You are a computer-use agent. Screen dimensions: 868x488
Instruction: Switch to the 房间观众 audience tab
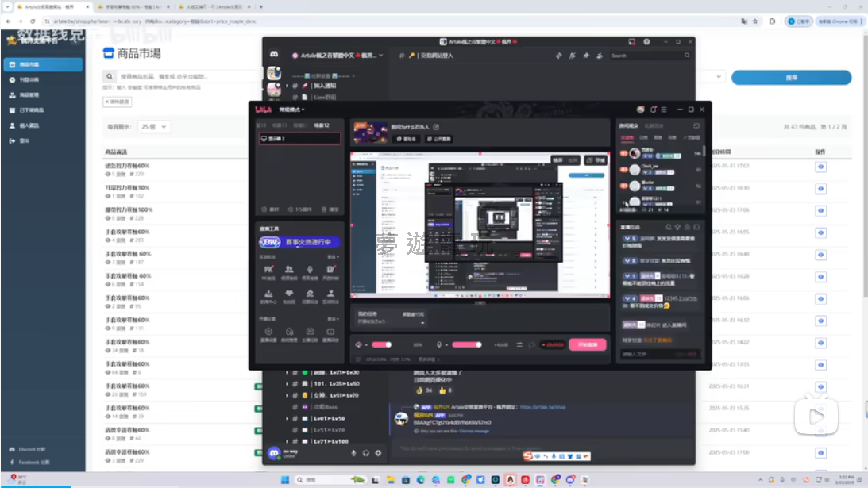click(x=628, y=126)
